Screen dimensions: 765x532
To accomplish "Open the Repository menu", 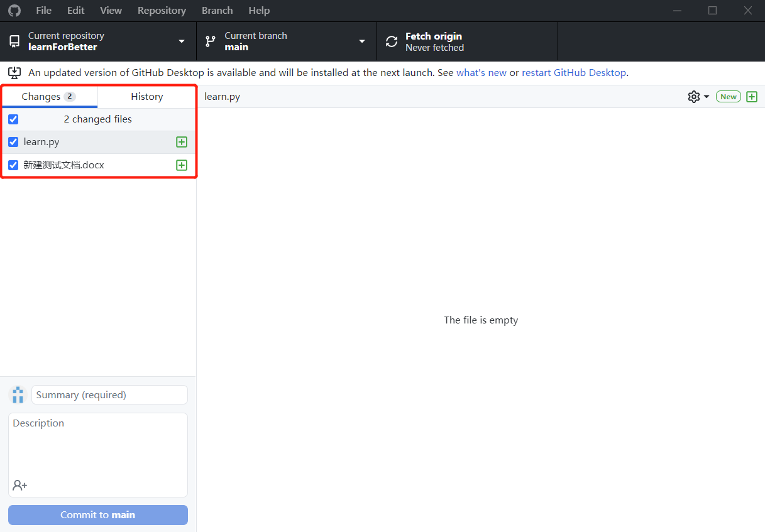I will click(162, 11).
